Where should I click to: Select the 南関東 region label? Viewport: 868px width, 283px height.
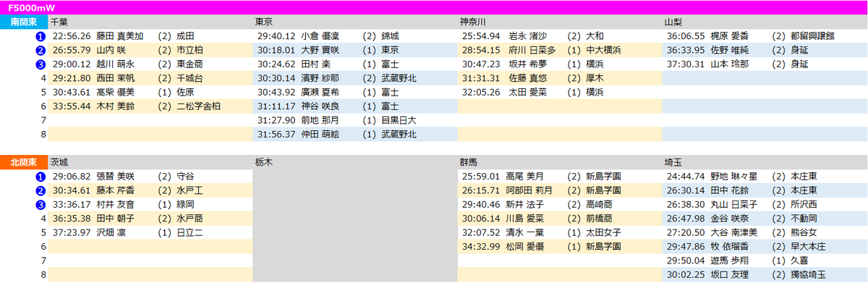coord(24,22)
